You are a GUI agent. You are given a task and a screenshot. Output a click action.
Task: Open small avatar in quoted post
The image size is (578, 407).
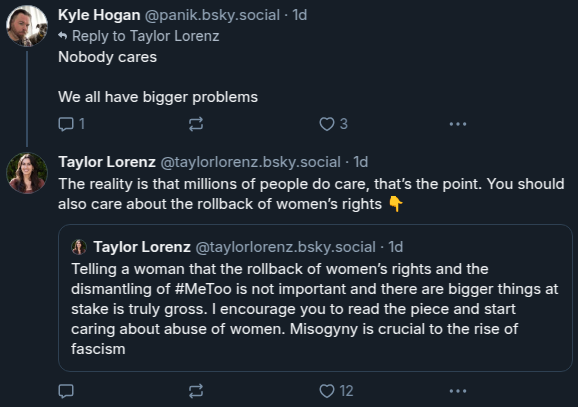pos(79,247)
